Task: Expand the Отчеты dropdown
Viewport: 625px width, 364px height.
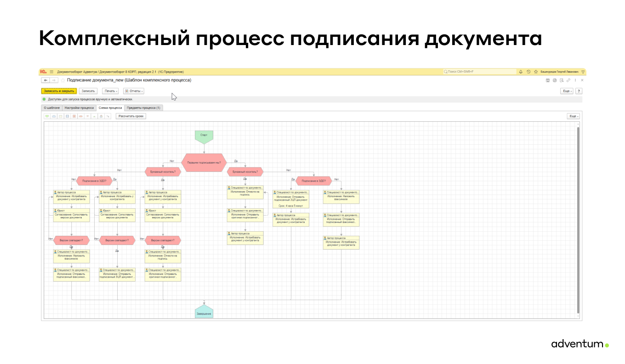Action: 134,91
